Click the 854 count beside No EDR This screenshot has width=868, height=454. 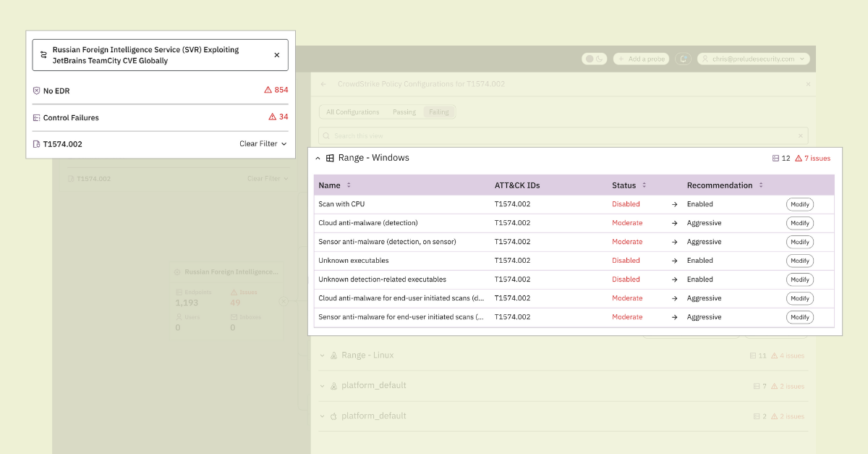[281, 90]
